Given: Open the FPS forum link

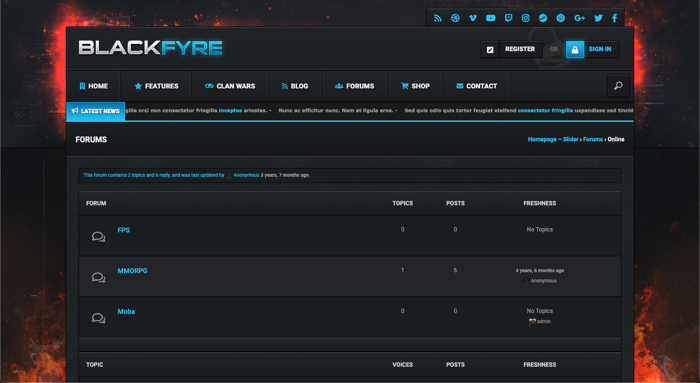Looking at the screenshot, I should click(124, 230).
